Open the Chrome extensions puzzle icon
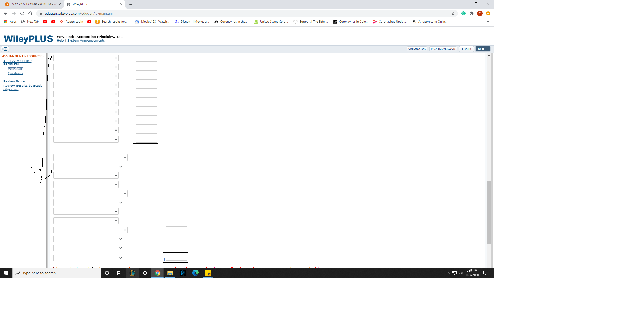The width and height of the screenshot is (644, 313). [471, 13]
